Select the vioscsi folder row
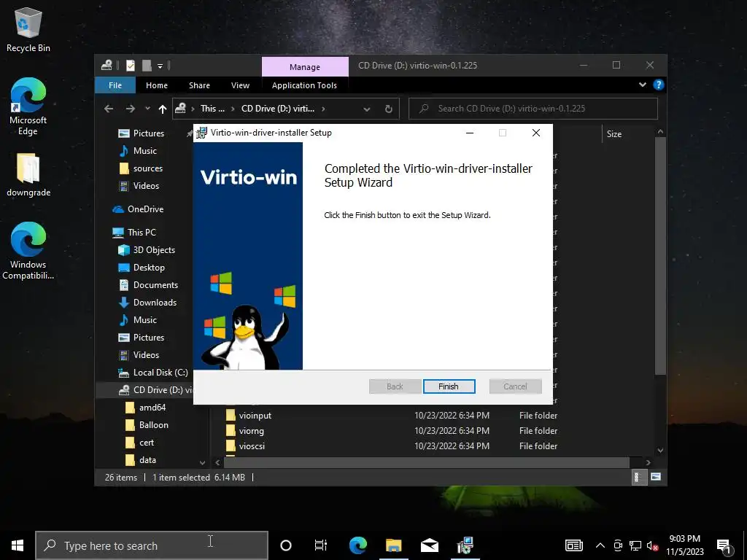747x560 pixels. point(391,446)
